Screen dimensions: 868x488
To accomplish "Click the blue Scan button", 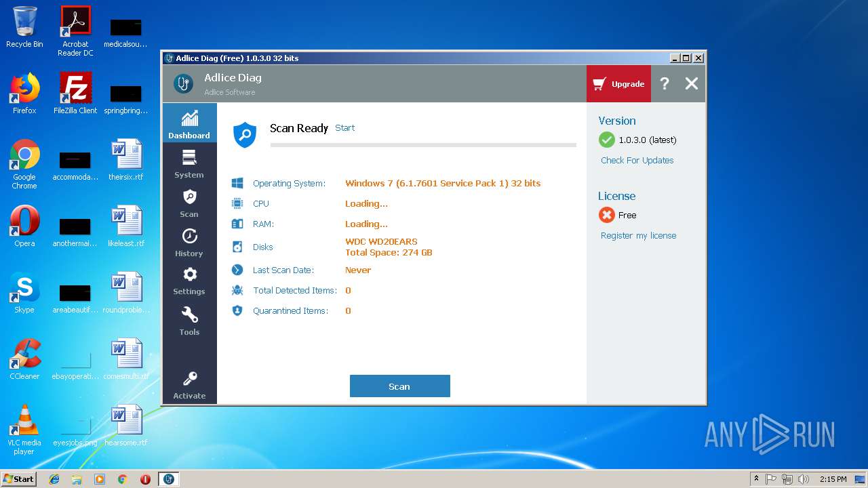I will tap(399, 386).
